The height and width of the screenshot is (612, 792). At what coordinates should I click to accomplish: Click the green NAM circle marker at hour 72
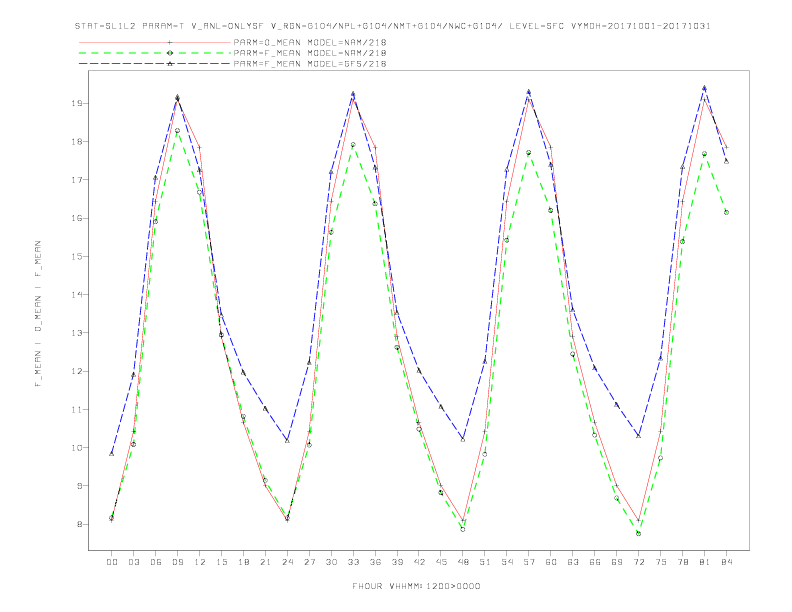pyautogui.click(x=638, y=533)
